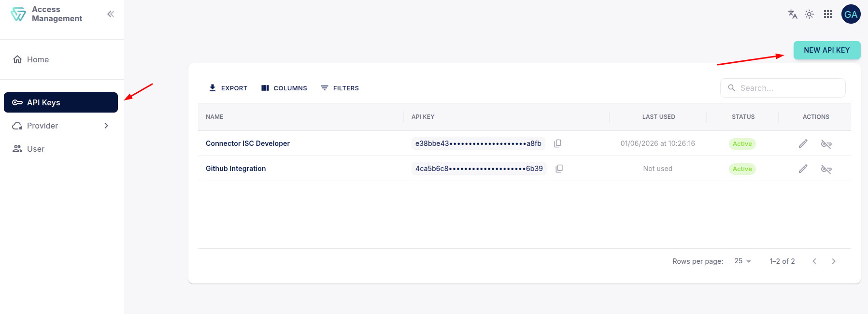This screenshot has height=314, width=868.
Task: Copy the Connector ISC Developer API key
Action: [x=557, y=143]
